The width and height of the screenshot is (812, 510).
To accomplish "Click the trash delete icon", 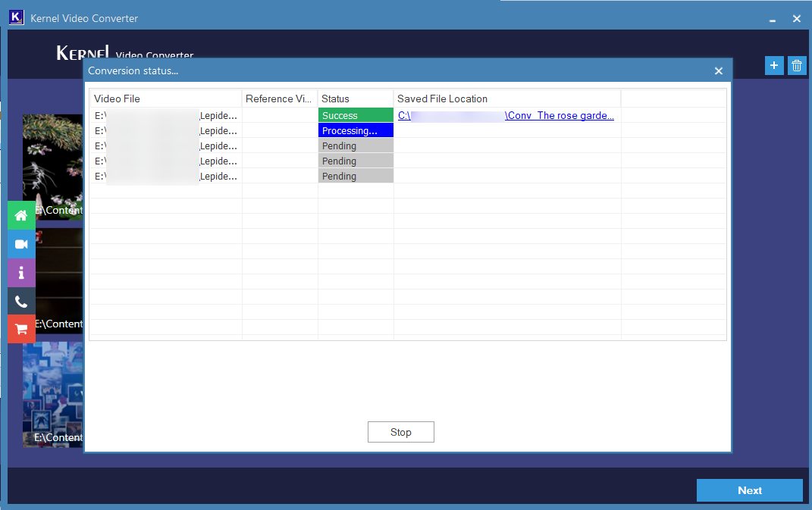I will pyautogui.click(x=797, y=66).
